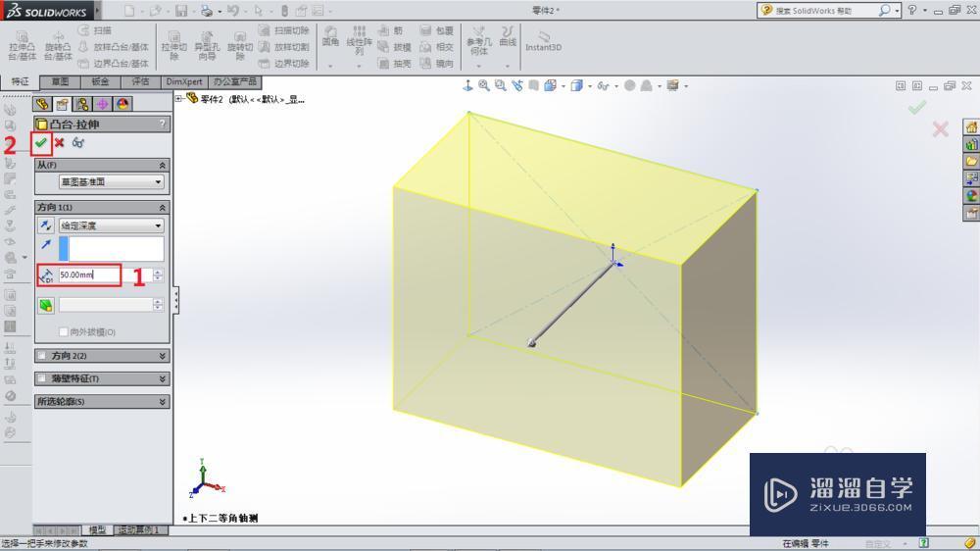This screenshot has height=551, width=980.
Task: Choose the 筋 rib tool
Action: 391,30
